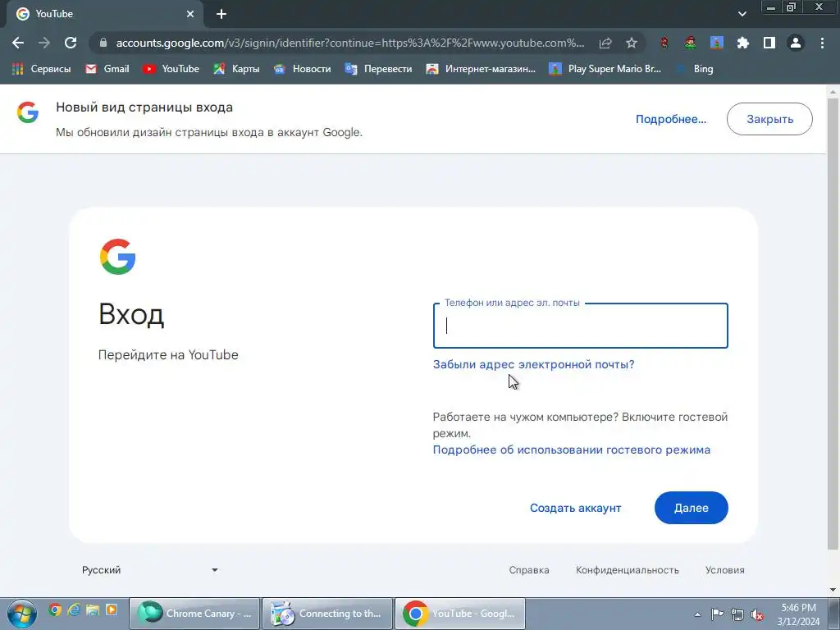840x630 pixels.
Task: Dismiss banner with Закрыть button
Action: (x=769, y=119)
